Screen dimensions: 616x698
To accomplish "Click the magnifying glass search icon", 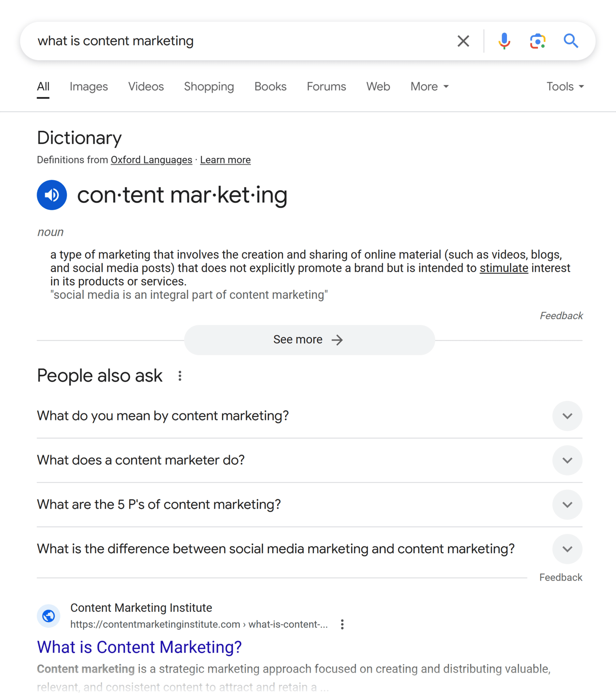I will pyautogui.click(x=571, y=41).
